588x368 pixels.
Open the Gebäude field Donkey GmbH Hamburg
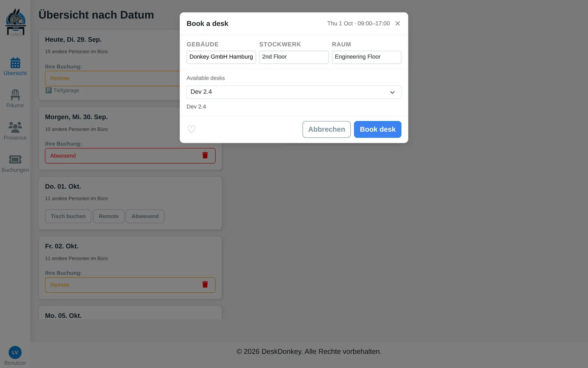[221, 57]
